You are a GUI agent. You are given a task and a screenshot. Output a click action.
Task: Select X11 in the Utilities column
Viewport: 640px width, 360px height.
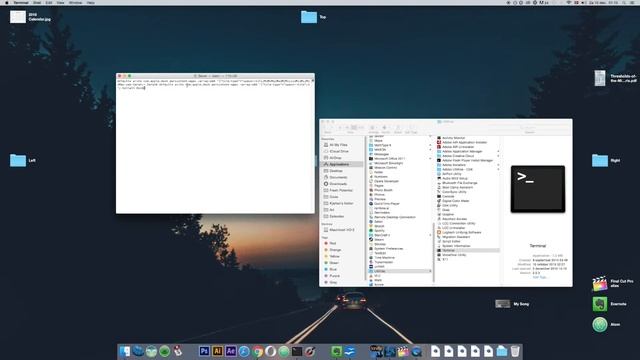(445, 259)
